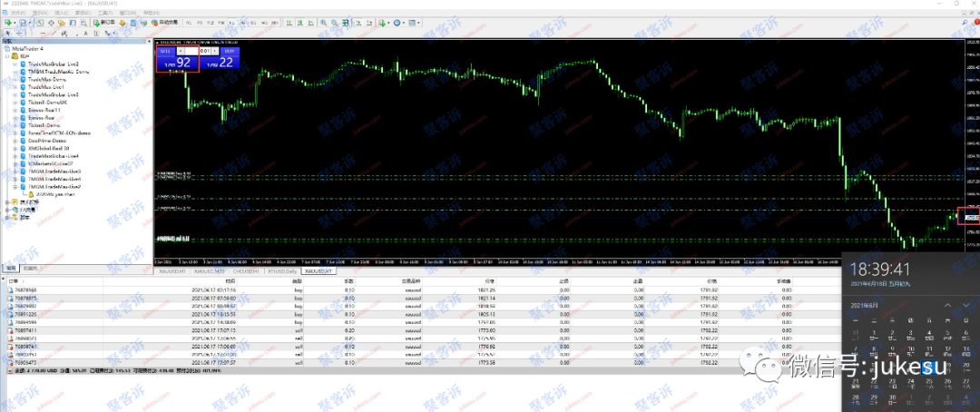
Task: Toggle the H1 timeframe button
Action: [x=231, y=23]
